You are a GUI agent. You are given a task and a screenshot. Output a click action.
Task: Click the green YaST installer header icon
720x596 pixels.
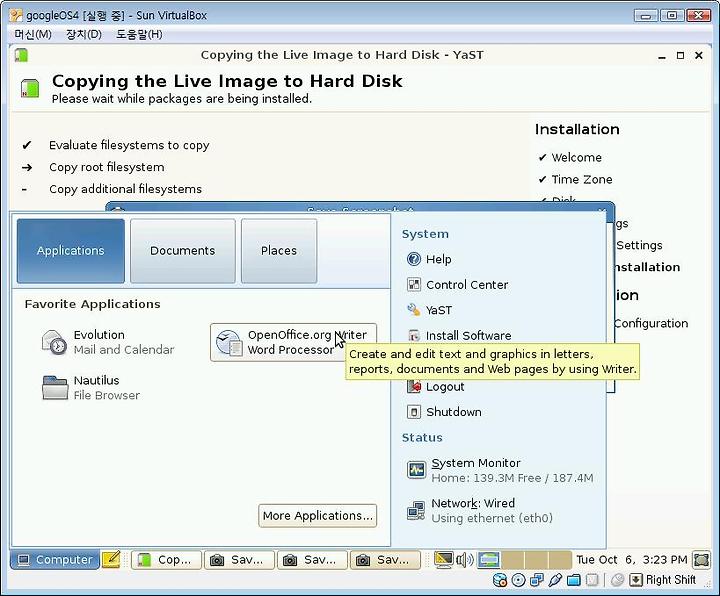tap(30, 88)
